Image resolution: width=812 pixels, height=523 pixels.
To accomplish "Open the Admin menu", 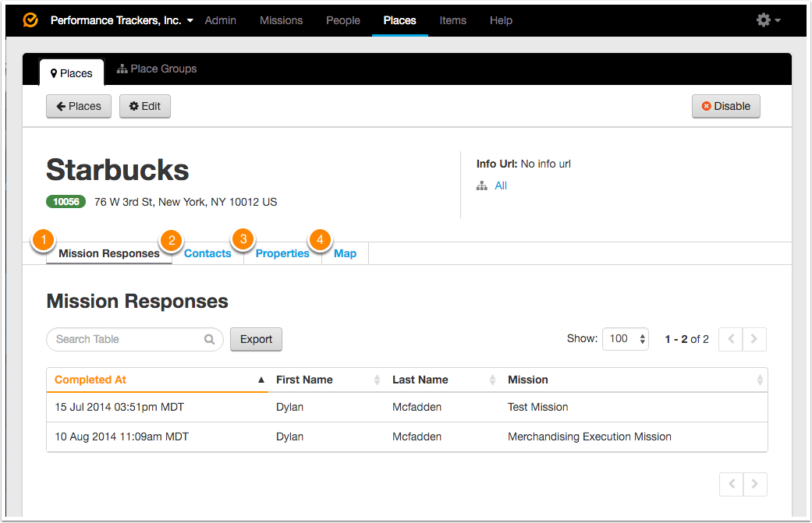I will 221,20.
